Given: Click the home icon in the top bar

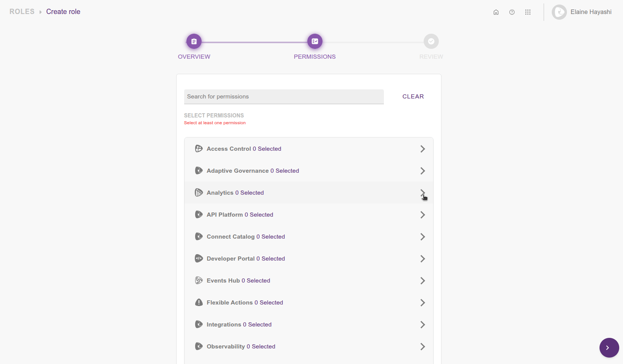Looking at the screenshot, I should tap(496, 12).
